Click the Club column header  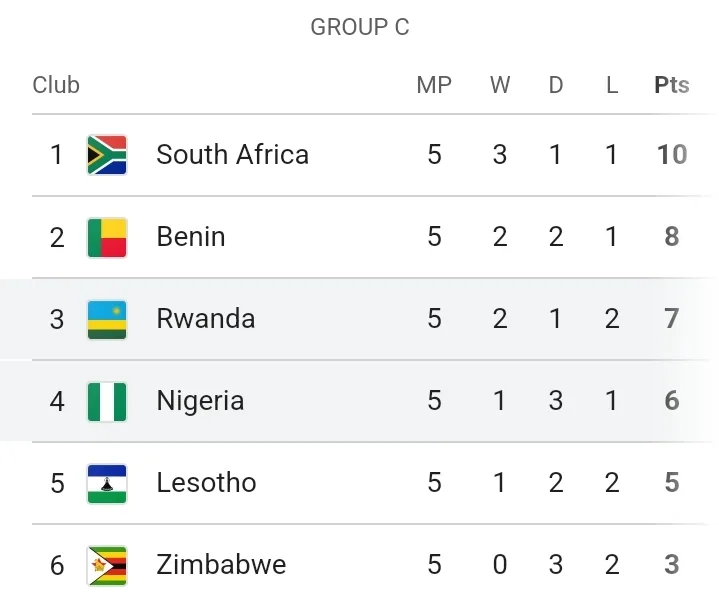pyautogui.click(x=56, y=85)
